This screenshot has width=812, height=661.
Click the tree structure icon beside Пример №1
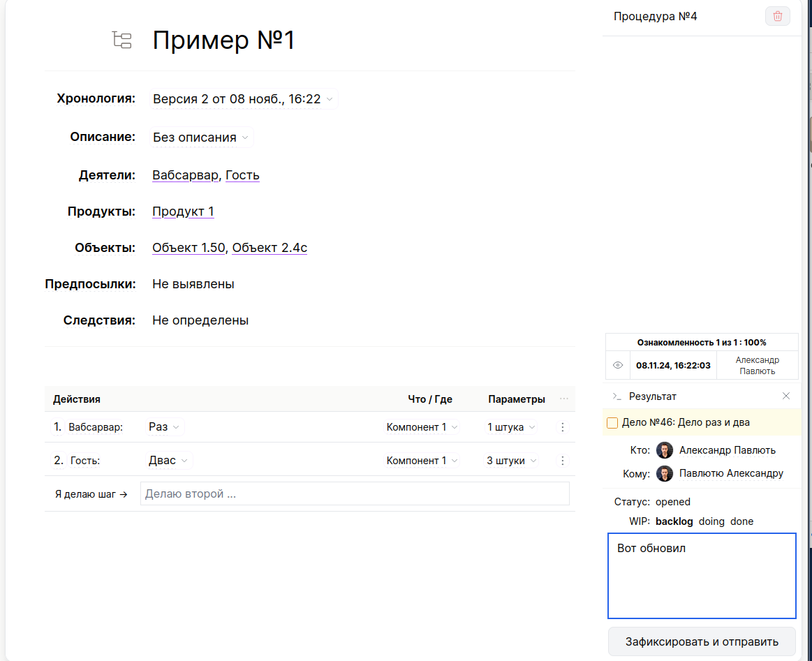pos(122,40)
